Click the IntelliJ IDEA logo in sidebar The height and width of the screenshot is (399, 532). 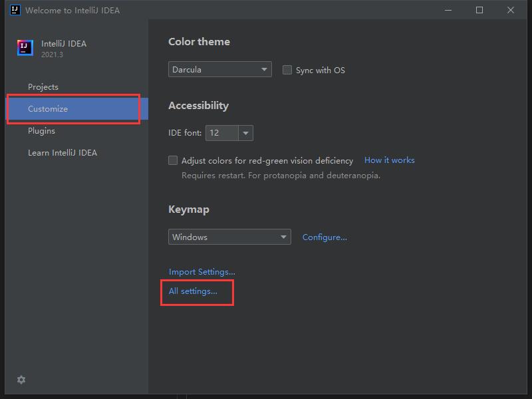25,48
